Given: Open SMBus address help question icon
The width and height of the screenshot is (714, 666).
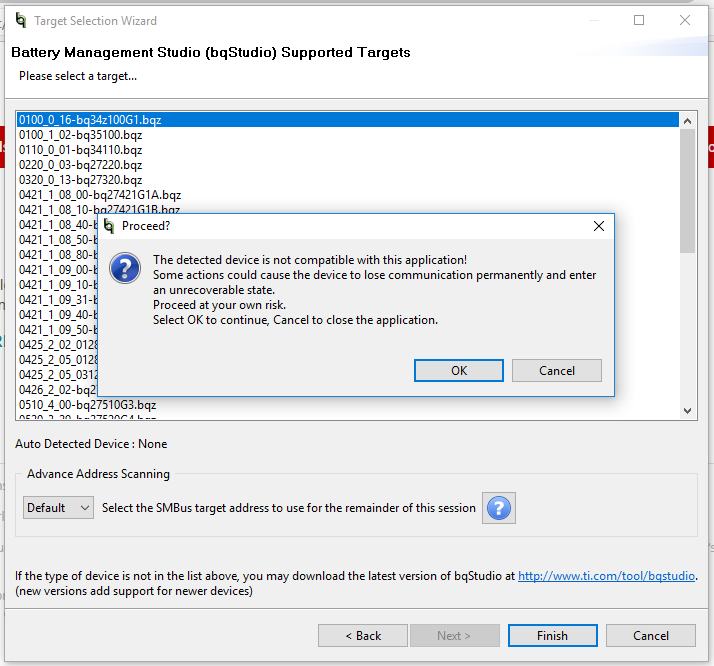Looking at the screenshot, I should pos(499,508).
